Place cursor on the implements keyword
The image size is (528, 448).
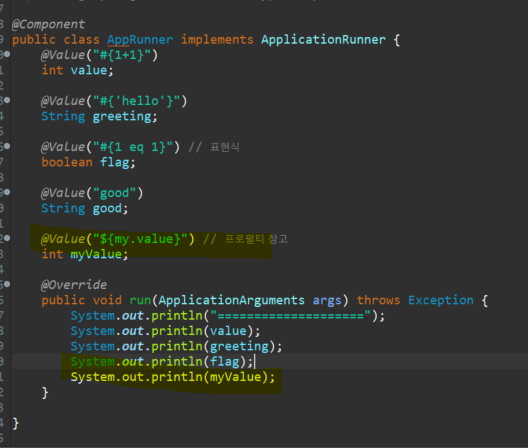217,40
